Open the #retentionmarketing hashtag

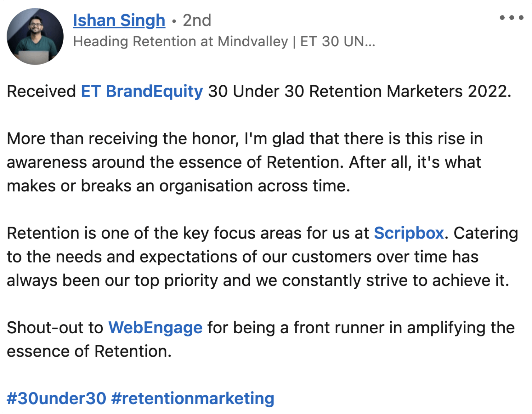pos(193,398)
